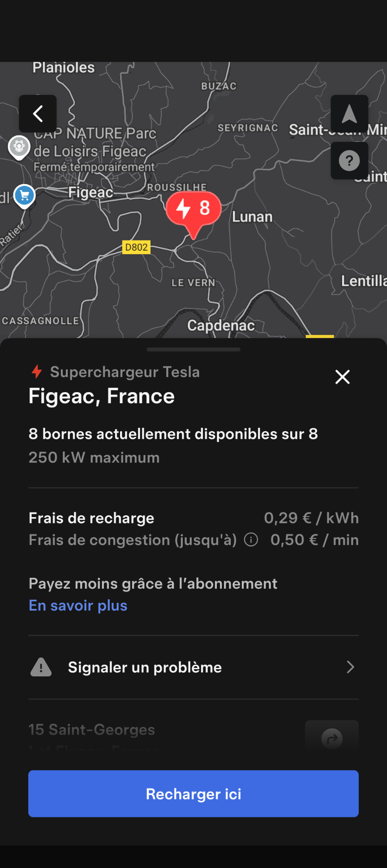Tap the blue shopping cart map marker

pyautogui.click(x=25, y=195)
